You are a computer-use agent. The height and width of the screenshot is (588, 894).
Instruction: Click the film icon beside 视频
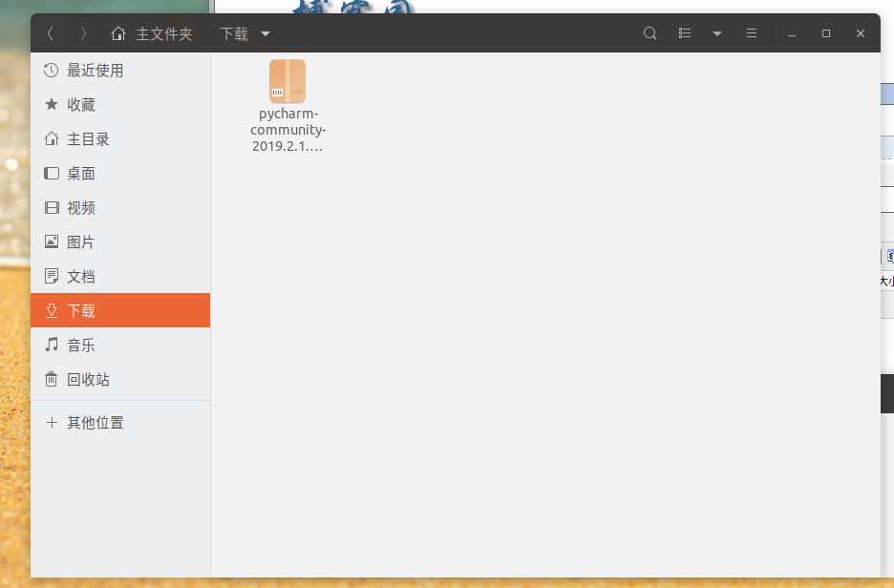coord(52,207)
